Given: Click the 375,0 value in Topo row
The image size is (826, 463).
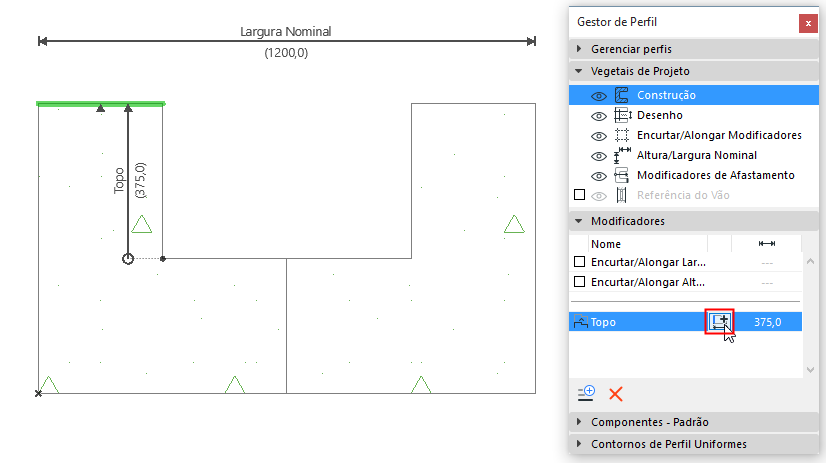Looking at the screenshot, I should [x=768, y=322].
